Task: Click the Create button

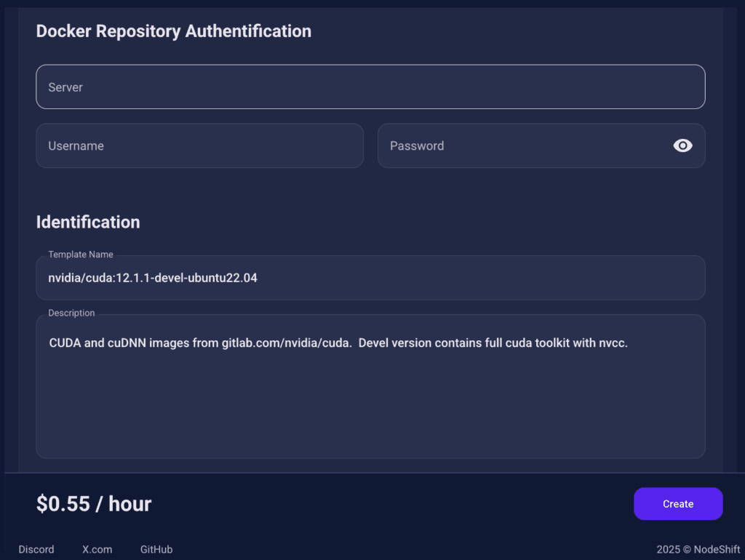Action: [678, 503]
